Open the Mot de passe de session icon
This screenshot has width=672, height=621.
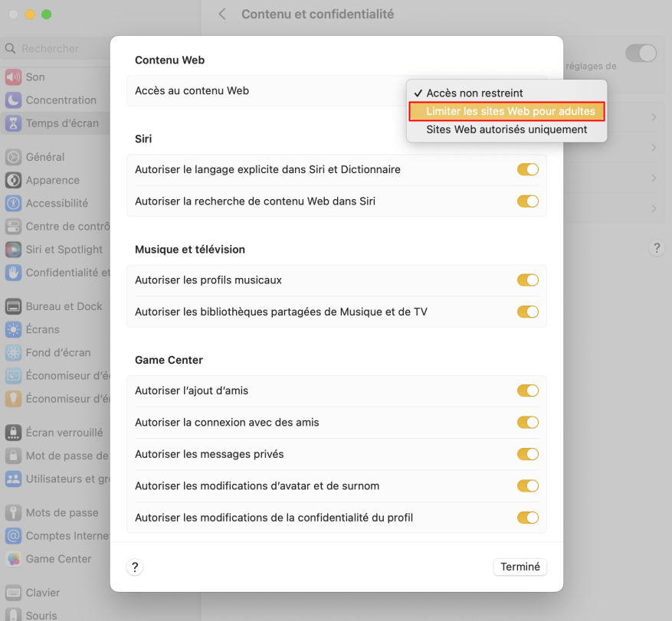coord(13,456)
